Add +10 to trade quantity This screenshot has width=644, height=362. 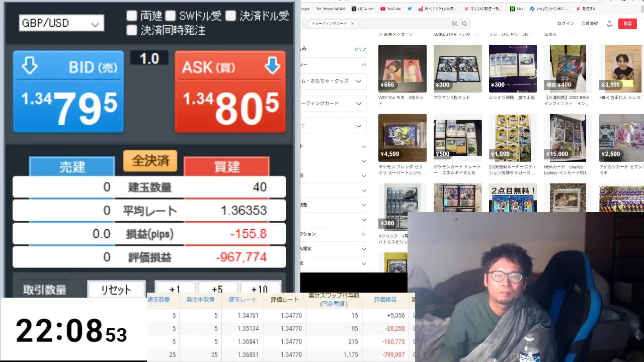[260, 290]
